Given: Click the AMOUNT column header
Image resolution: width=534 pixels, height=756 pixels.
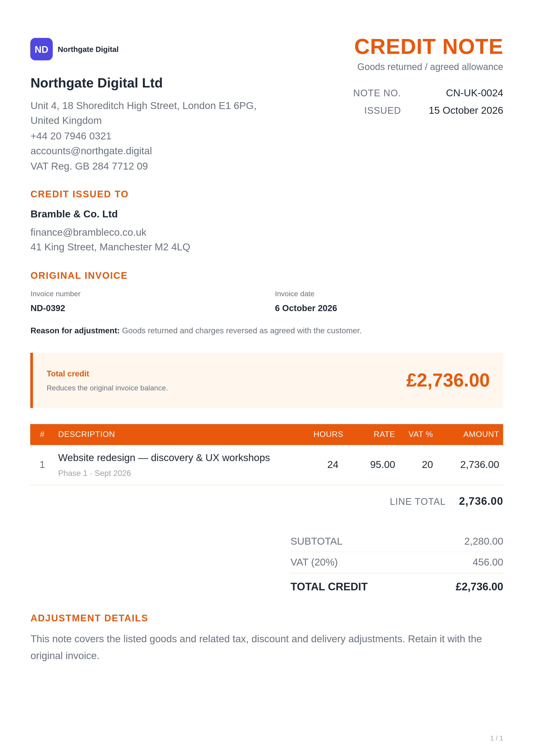Looking at the screenshot, I should [x=481, y=434].
